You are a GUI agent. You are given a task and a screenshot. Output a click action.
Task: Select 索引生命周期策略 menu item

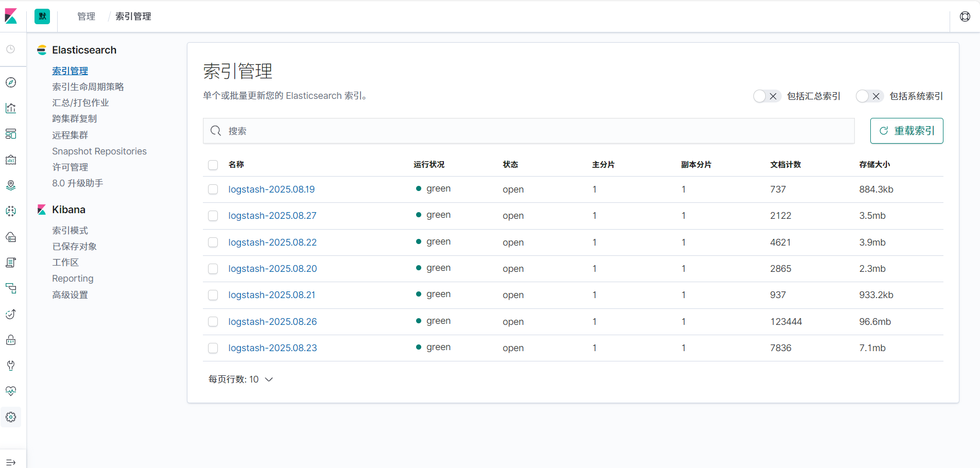pos(88,87)
